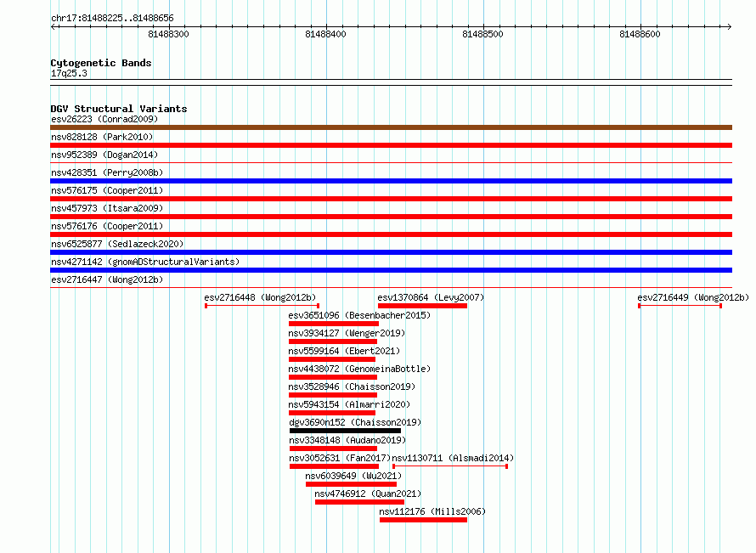Open the esv3651096 (Besenbacher2015) label

click(359, 315)
